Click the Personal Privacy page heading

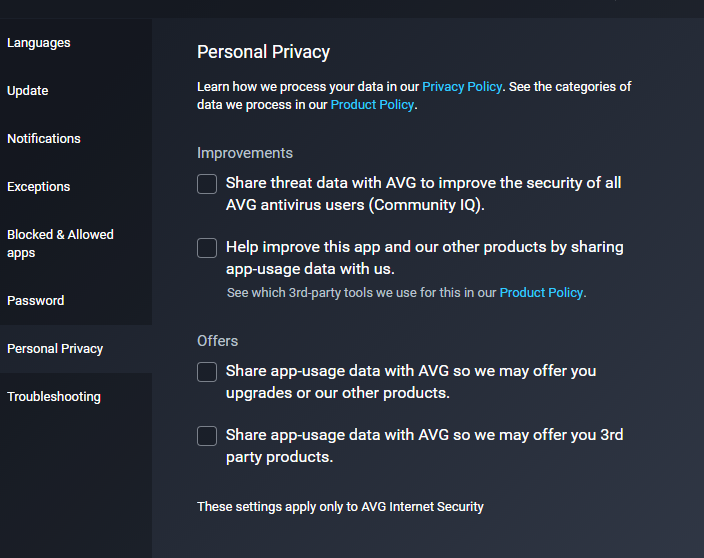tap(263, 52)
